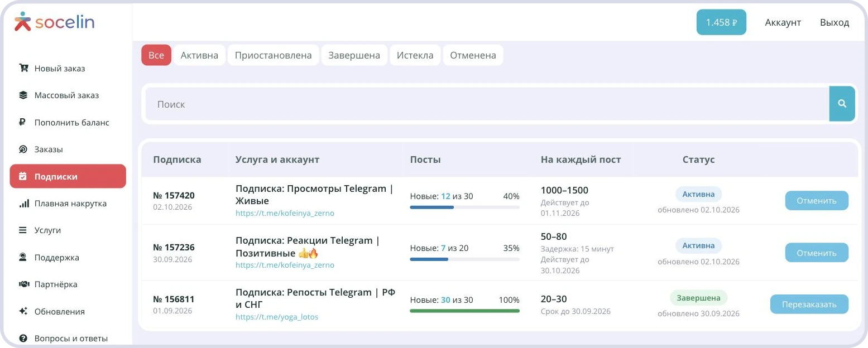Click the 20–30 per-post value

tap(554, 299)
